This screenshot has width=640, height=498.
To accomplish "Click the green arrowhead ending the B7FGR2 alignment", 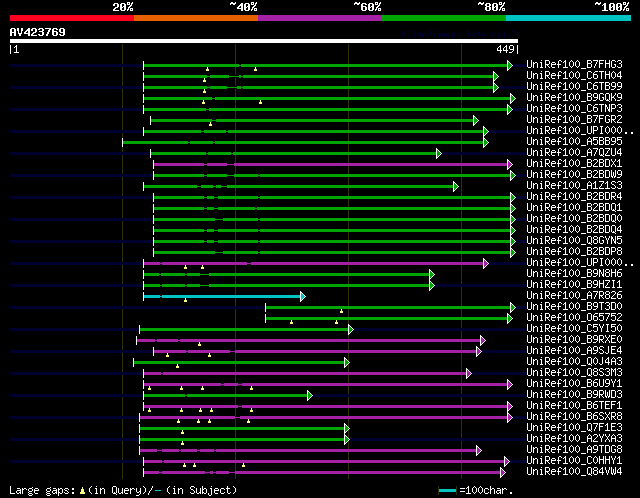I will click(x=476, y=121).
